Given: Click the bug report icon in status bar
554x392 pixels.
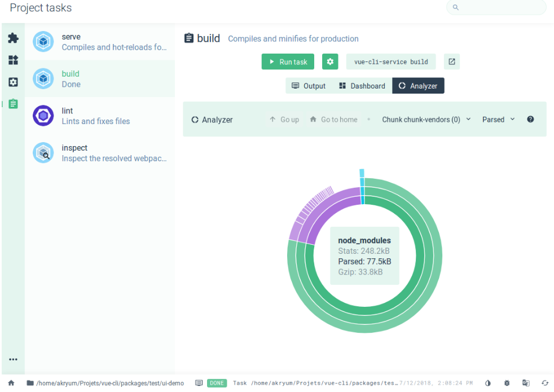Looking at the screenshot, I should click(507, 383).
